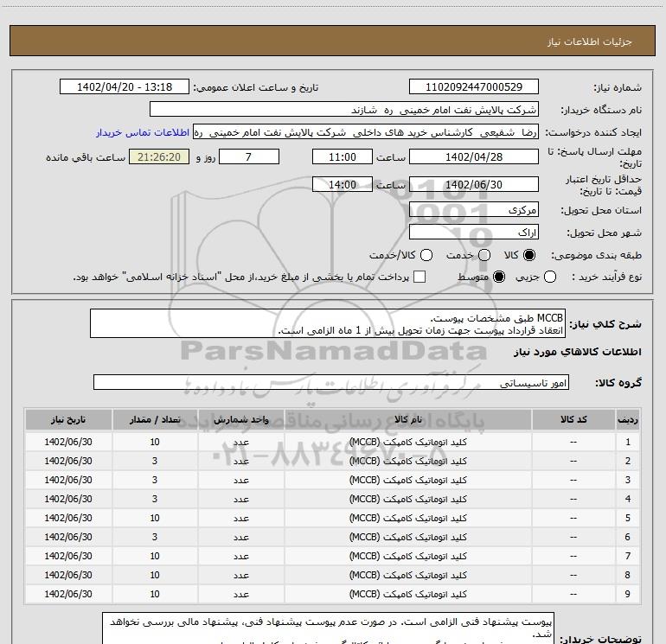The width and height of the screenshot is (666, 644).
Task: Click the response deadline date 1402/04/28
Action: [474, 156]
